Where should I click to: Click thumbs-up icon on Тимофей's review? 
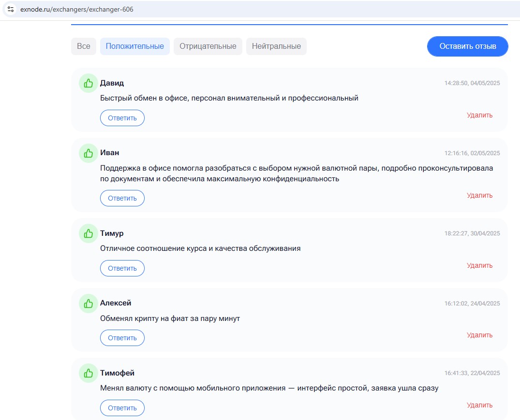click(88, 374)
